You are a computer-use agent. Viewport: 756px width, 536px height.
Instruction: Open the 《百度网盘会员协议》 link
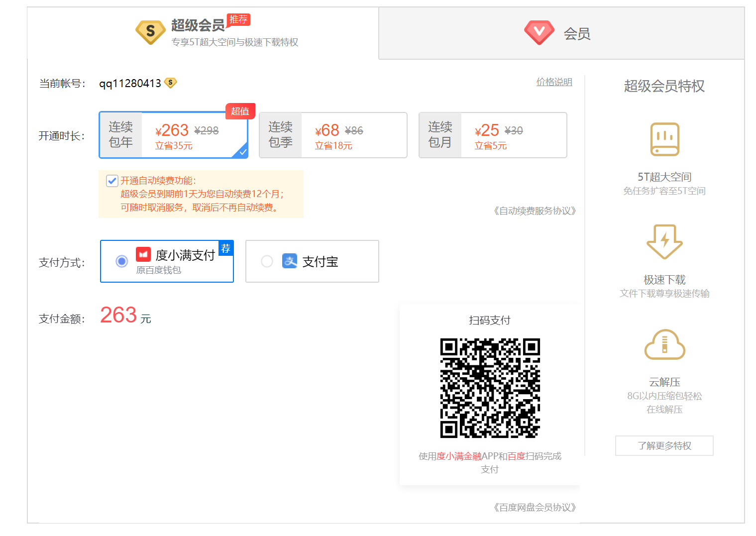tap(535, 507)
